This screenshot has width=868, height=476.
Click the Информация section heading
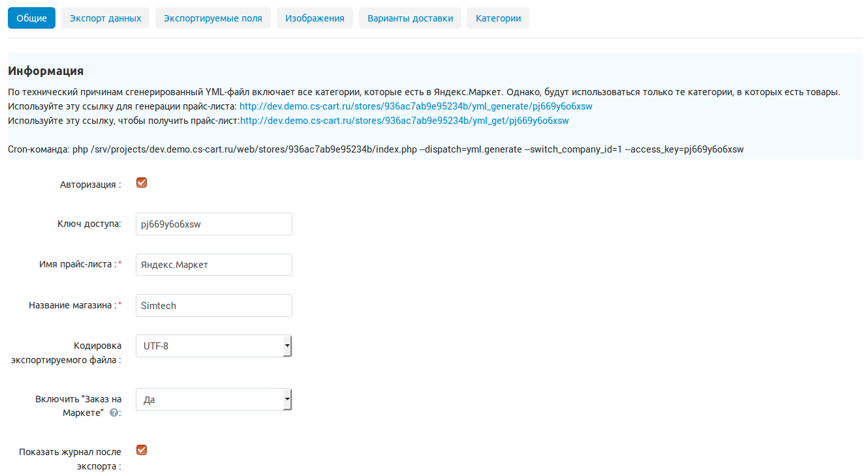[x=46, y=71]
